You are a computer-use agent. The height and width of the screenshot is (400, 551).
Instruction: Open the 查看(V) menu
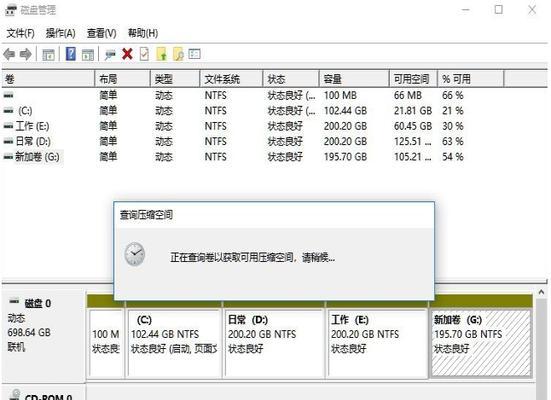(102, 33)
